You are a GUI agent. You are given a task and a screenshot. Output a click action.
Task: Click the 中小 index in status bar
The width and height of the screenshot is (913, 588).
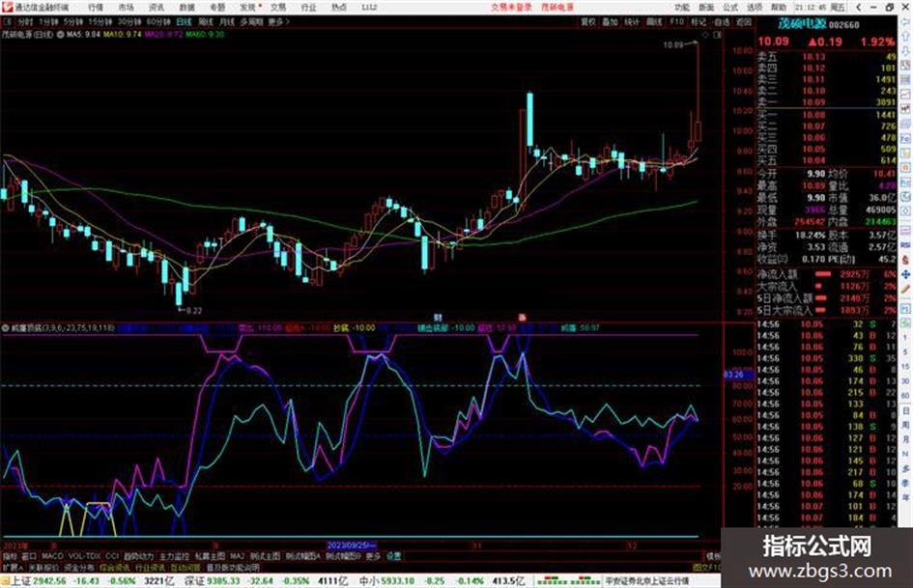[369, 581]
